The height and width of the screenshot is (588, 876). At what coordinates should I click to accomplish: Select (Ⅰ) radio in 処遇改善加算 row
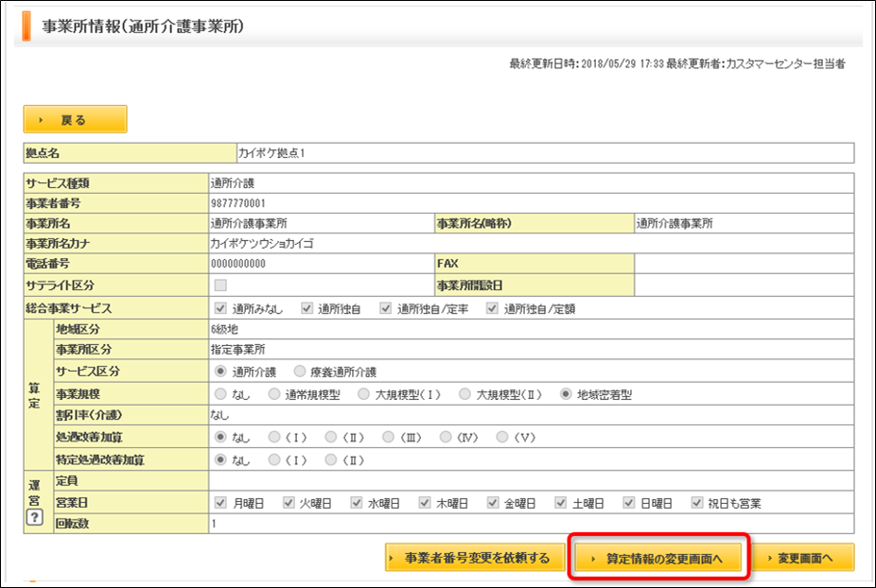coord(274,437)
